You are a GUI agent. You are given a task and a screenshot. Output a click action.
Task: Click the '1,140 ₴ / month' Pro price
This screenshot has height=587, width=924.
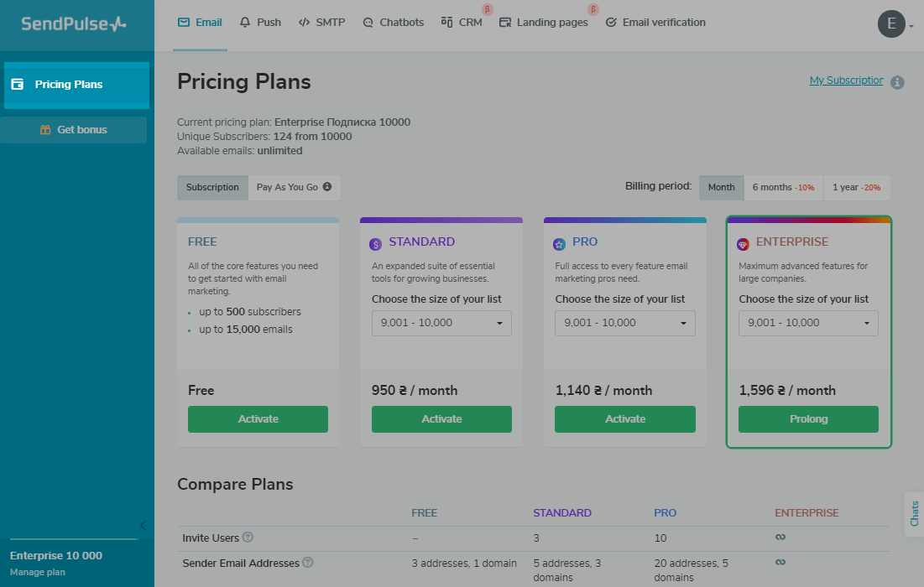(603, 390)
